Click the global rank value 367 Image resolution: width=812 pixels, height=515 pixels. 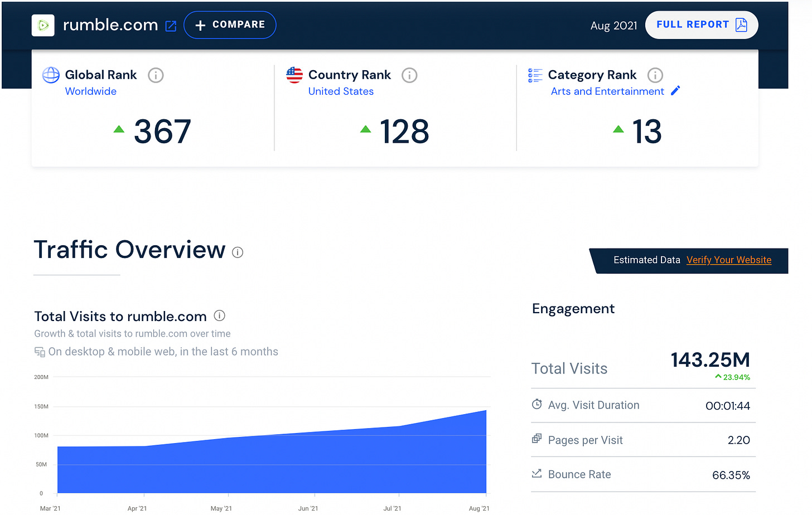coord(162,132)
